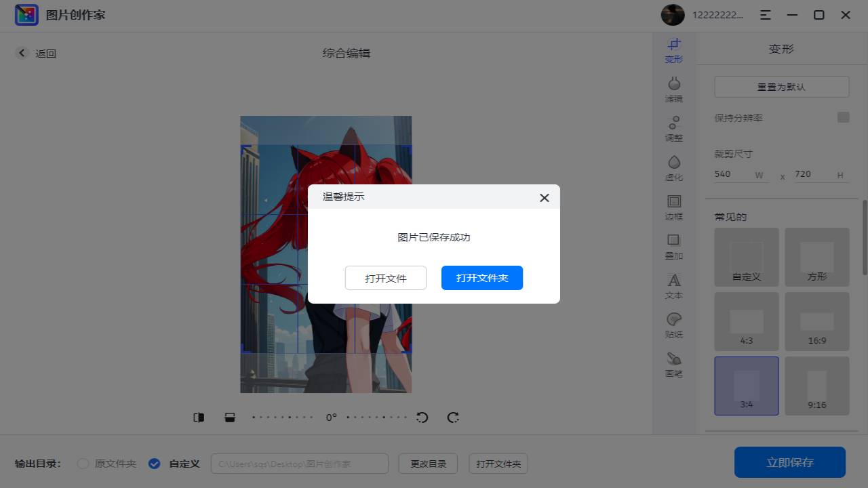Open the hamburger menu in title bar
This screenshot has width=868, height=488.
[766, 14]
